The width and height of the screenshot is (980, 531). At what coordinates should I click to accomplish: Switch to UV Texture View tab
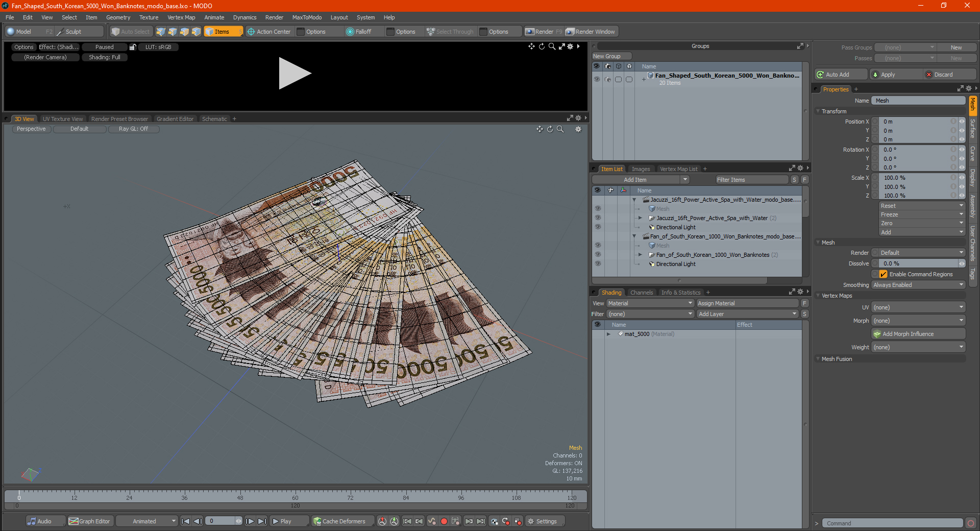[63, 119]
